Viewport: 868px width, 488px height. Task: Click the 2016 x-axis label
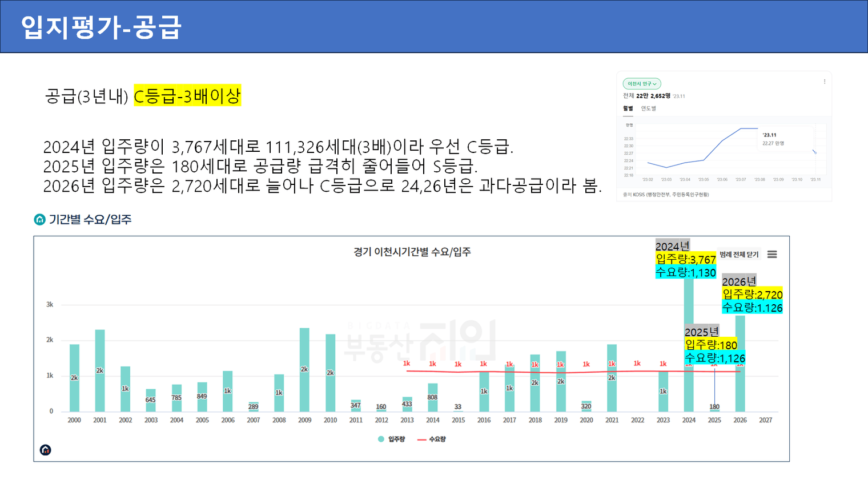tap(484, 420)
